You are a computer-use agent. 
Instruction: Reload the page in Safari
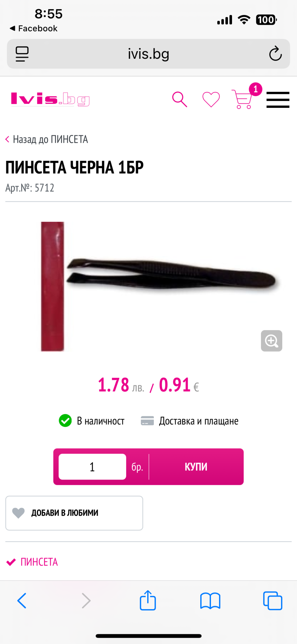[x=275, y=54]
